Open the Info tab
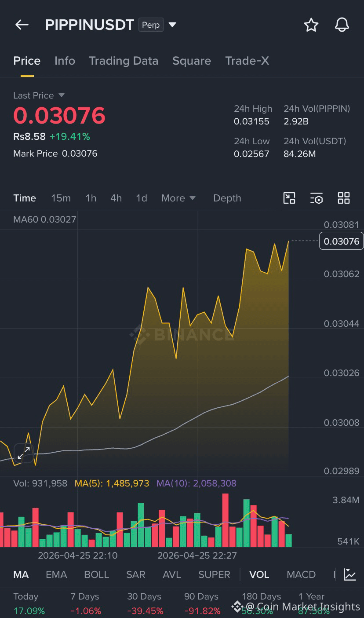The image size is (364, 618). [65, 61]
